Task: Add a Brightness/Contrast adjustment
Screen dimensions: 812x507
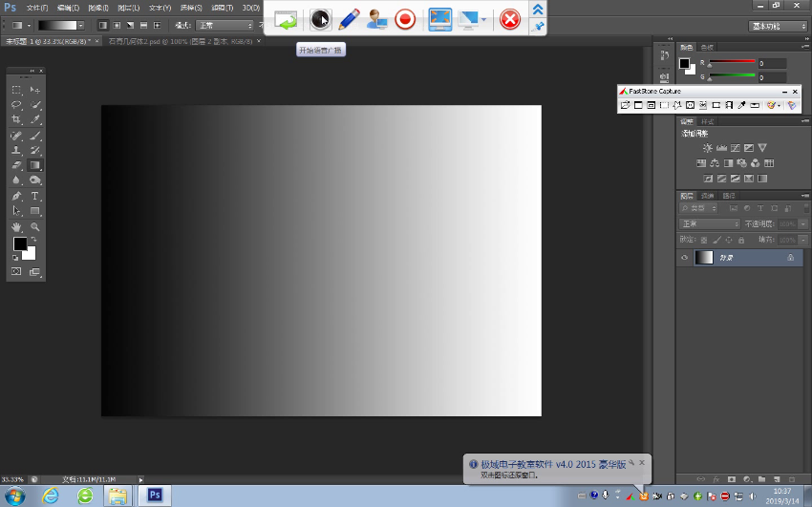Action: pyautogui.click(x=707, y=148)
